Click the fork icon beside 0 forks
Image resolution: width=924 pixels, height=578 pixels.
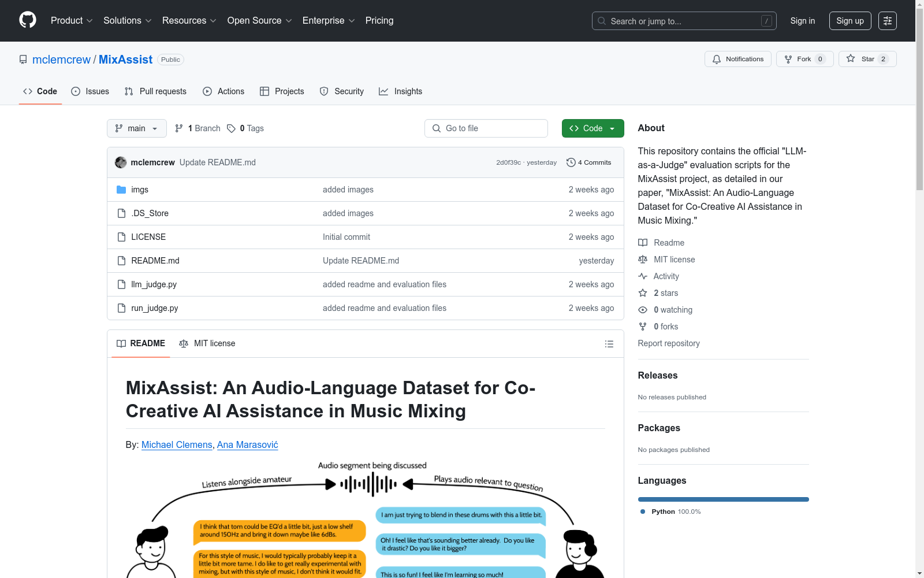[x=643, y=327]
